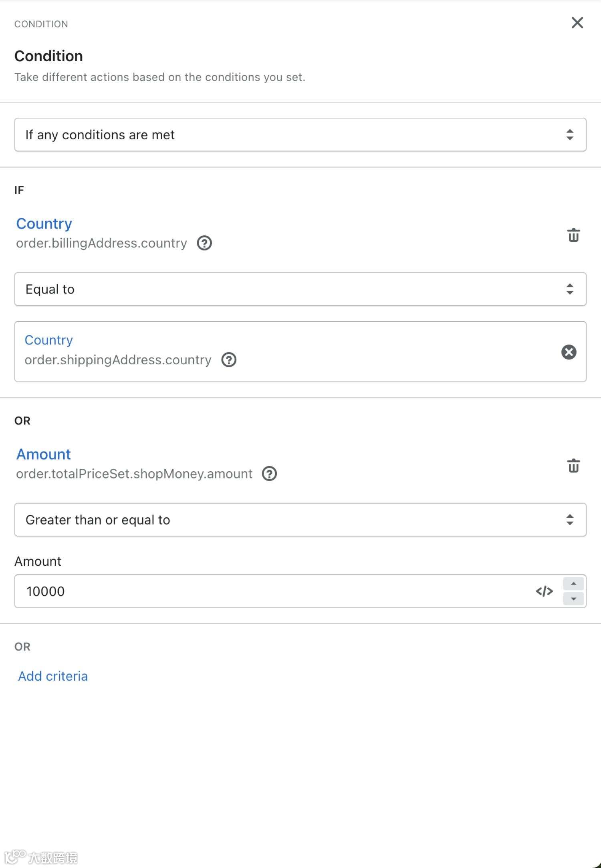The image size is (601, 868).
Task: Click the shipping Country value link
Action: coord(48,340)
